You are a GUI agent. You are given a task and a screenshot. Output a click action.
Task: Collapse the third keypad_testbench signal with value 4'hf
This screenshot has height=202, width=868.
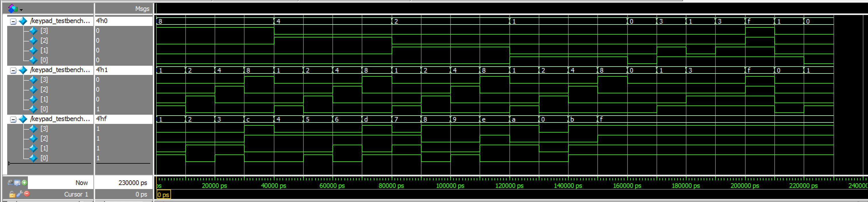13,119
